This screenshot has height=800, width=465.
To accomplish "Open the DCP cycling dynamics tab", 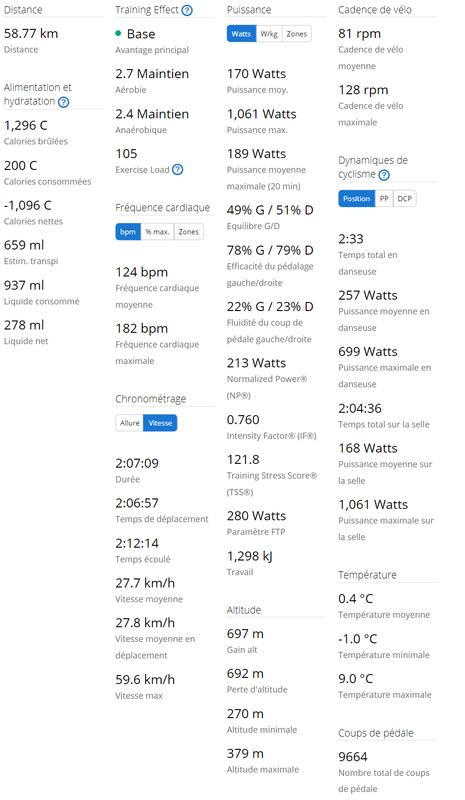I will tap(404, 198).
